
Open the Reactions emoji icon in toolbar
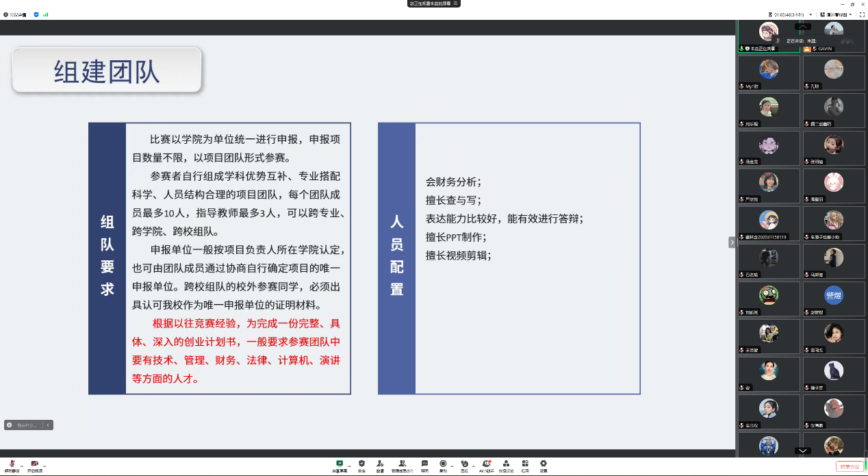(464, 466)
